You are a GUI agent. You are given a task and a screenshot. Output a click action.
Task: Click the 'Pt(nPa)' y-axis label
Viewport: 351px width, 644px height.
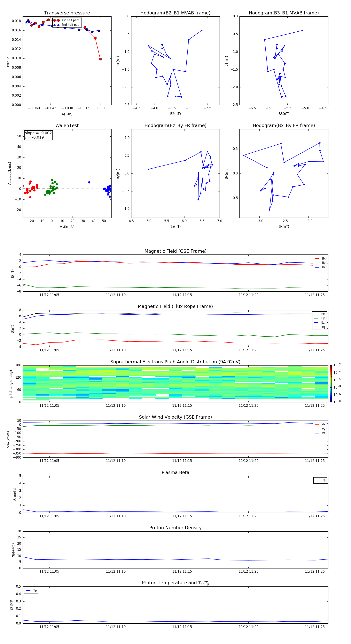(8, 61)
